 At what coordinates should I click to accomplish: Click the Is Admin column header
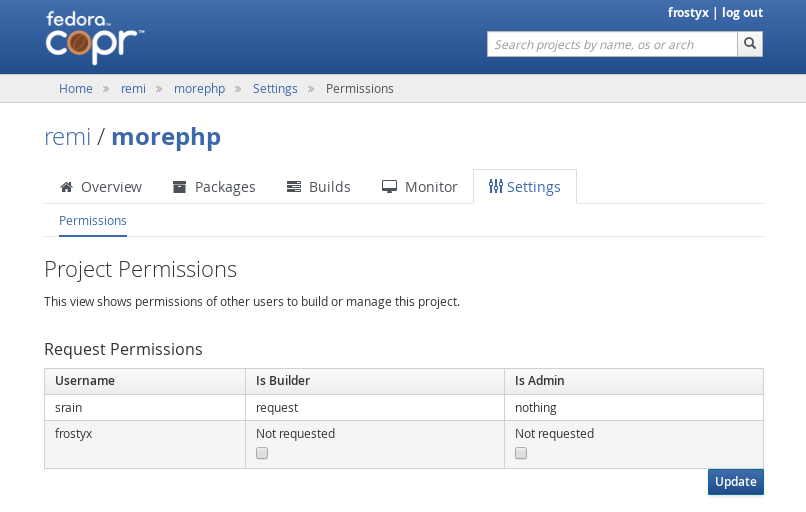(x=634, y=381)
